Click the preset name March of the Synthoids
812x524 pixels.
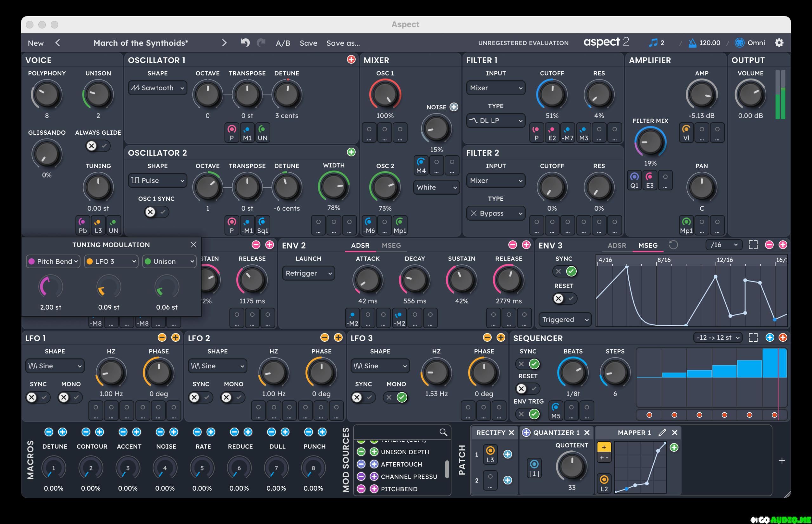tap(141, 43)
